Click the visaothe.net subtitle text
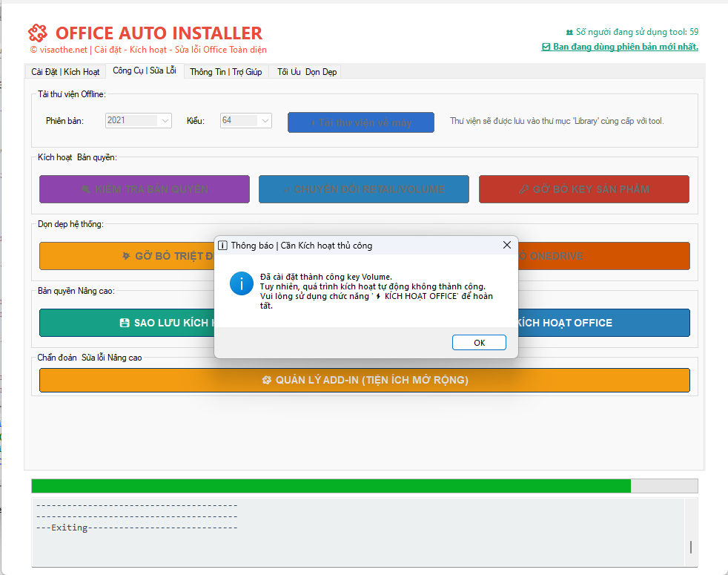Image resolution: width=728 pixels, height=575 pixels. click(148, 50)
